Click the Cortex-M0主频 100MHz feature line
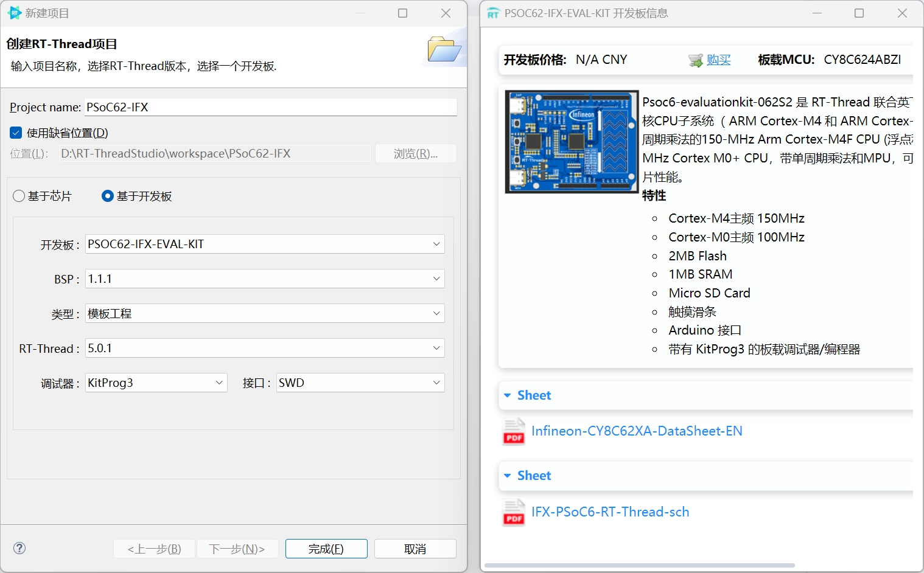This screenshot has width=924, height=573. 737,237
